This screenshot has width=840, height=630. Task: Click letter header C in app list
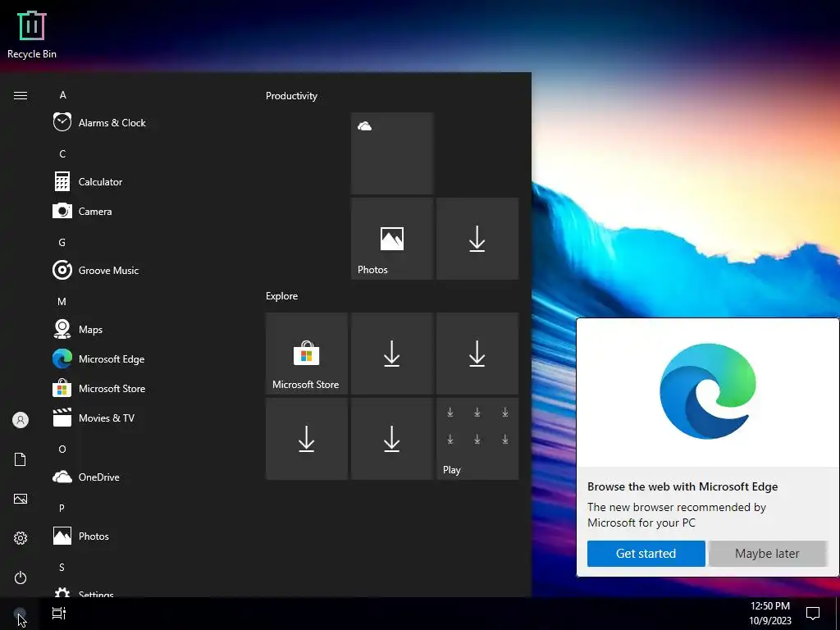[62, 153]
